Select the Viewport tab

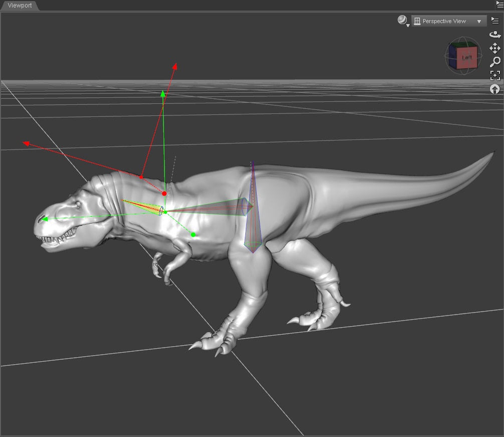(x=20, y=6)
